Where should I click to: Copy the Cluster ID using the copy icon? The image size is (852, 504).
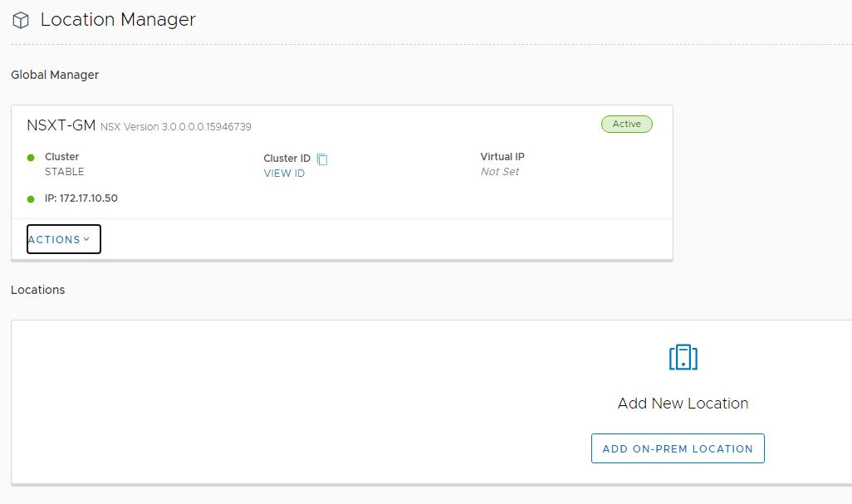tap(322, 159)
